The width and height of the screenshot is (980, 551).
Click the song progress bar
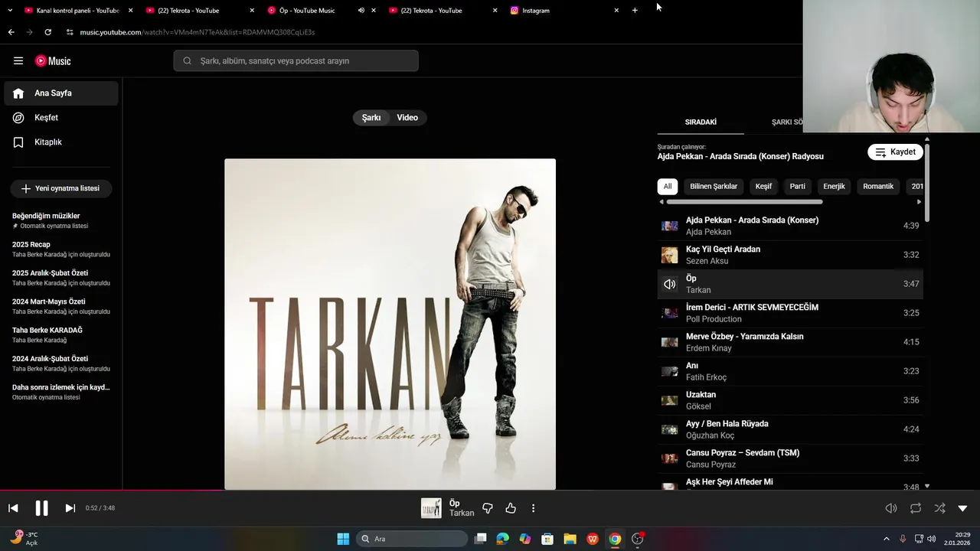490,491
